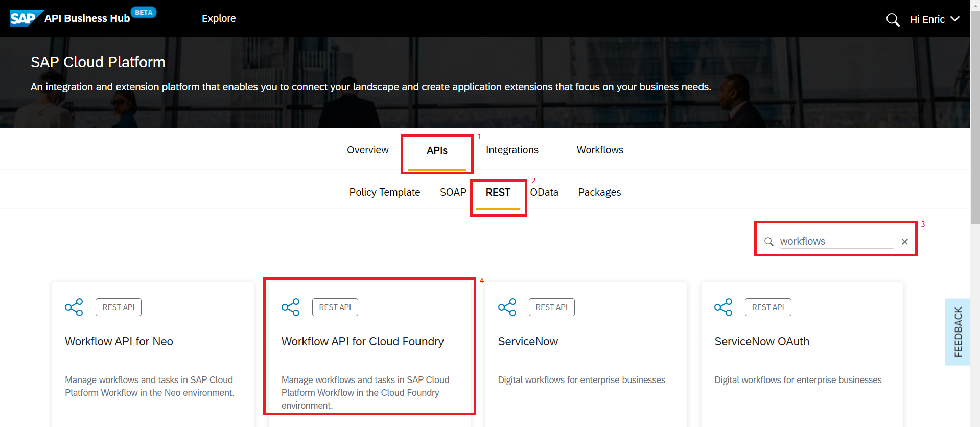
Task: Click the Hi Enric user name
Action: 927,19
